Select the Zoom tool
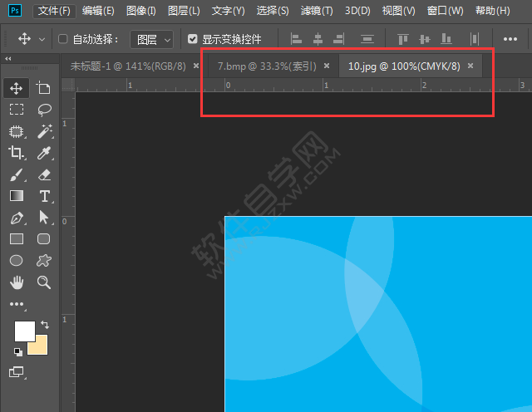This screenshot has width=532, height=412. coord(44,282)
